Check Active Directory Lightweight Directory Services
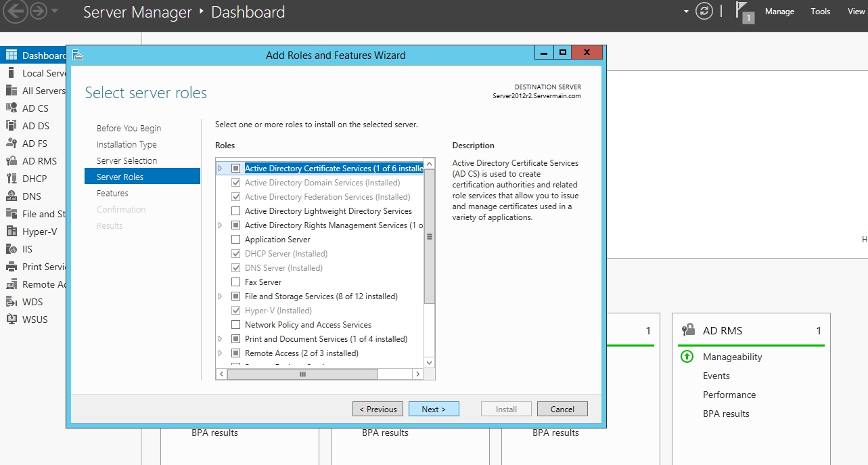This screenshot has height=465, width=868. coord(236,211)
